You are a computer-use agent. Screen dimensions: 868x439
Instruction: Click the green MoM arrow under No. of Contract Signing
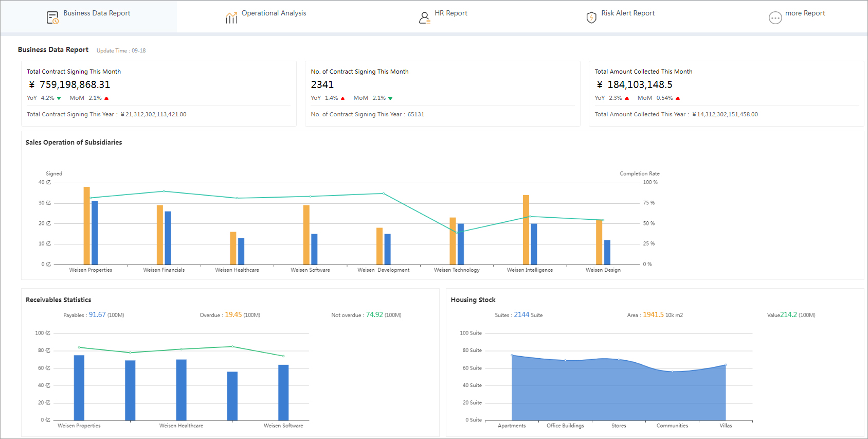[390, 98]
